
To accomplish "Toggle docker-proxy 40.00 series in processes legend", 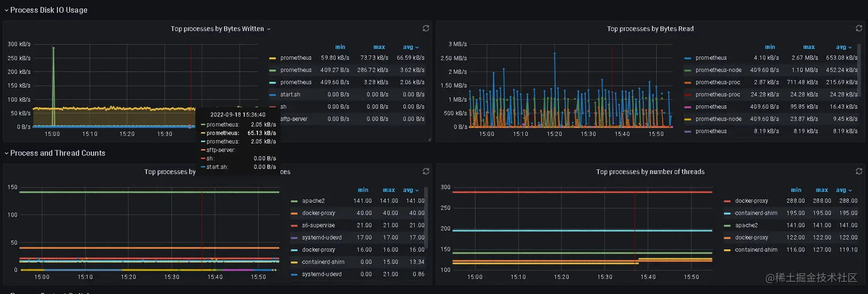I will click(318, 213).
